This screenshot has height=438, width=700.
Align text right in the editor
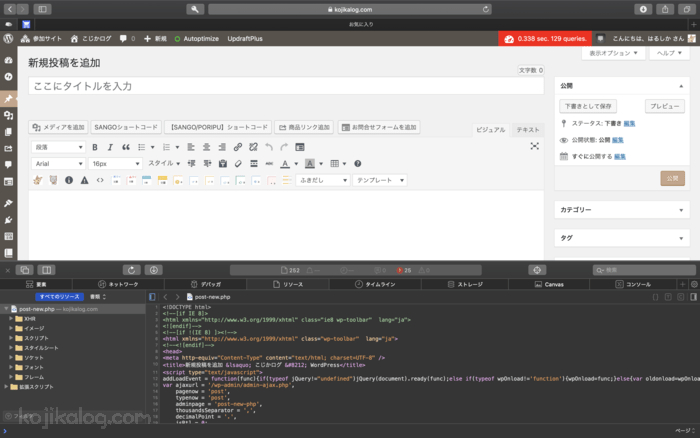[222, 147]
